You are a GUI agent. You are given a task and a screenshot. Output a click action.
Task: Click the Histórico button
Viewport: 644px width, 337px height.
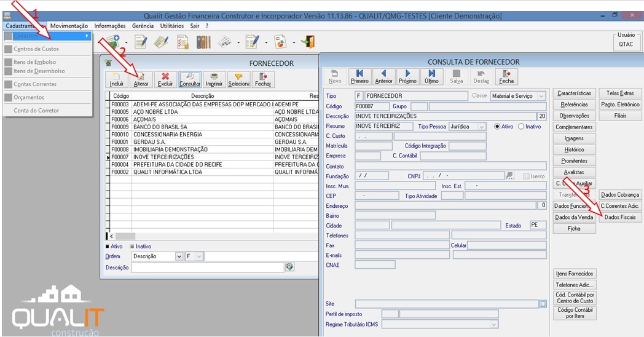click(x=574, y=149)
